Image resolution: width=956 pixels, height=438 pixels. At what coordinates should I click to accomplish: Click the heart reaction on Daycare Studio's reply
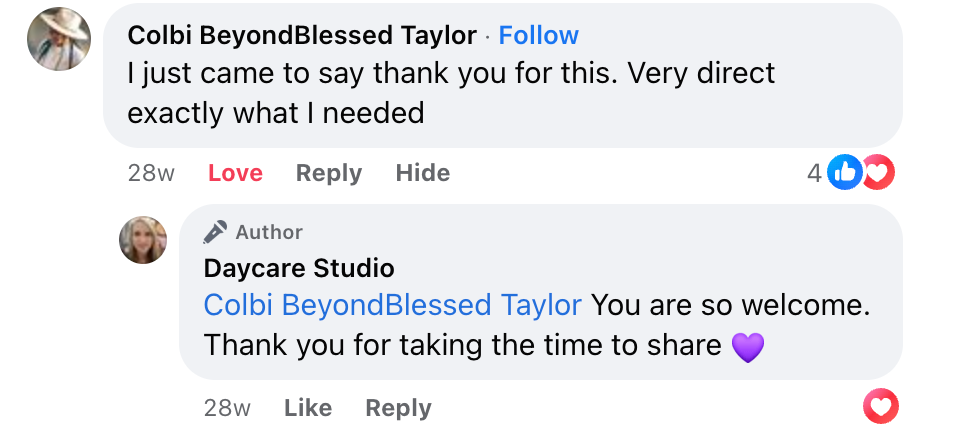click(x=880, y=407)
